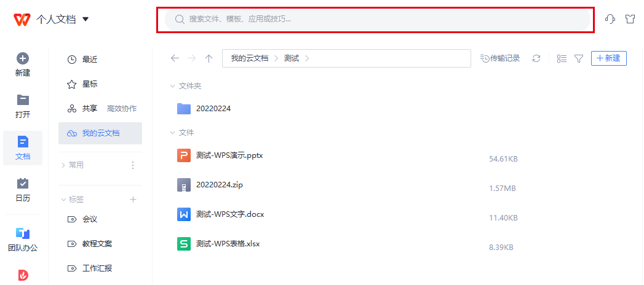The image size is (644, 285).
Task: Switch list view mode icon
Action: click(562, 58)
